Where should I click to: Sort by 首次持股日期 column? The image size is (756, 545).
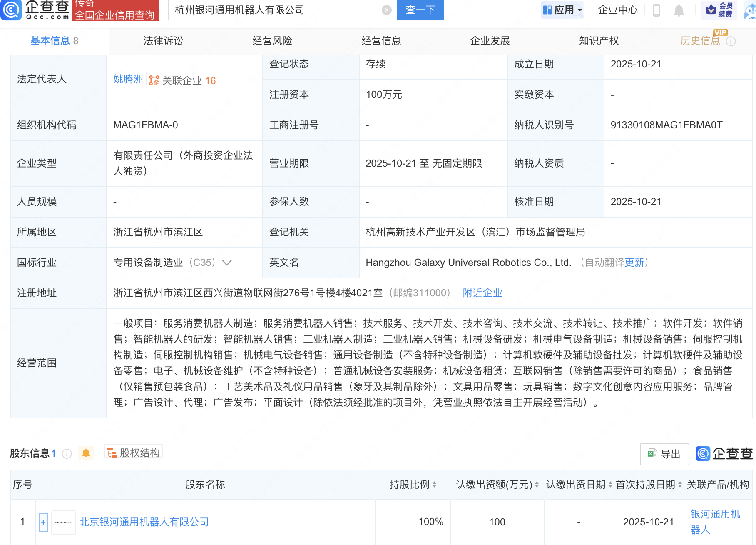680,485
